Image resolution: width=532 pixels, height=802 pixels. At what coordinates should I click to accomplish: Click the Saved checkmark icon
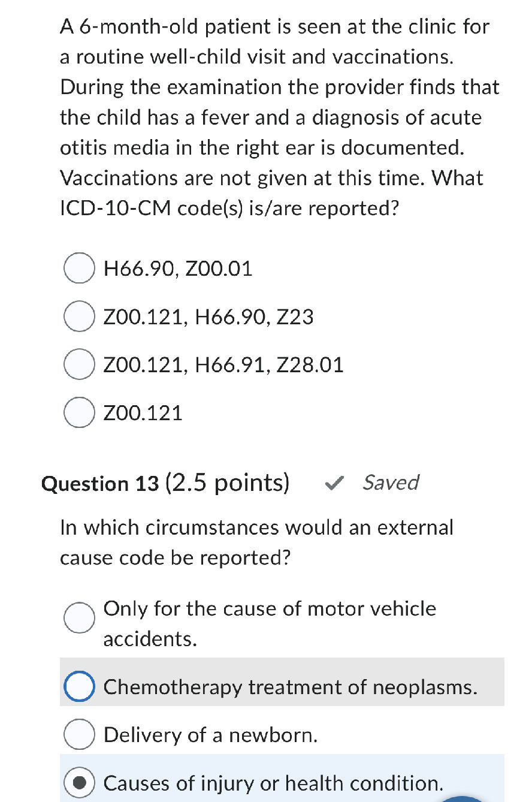[x=335, y=483]
